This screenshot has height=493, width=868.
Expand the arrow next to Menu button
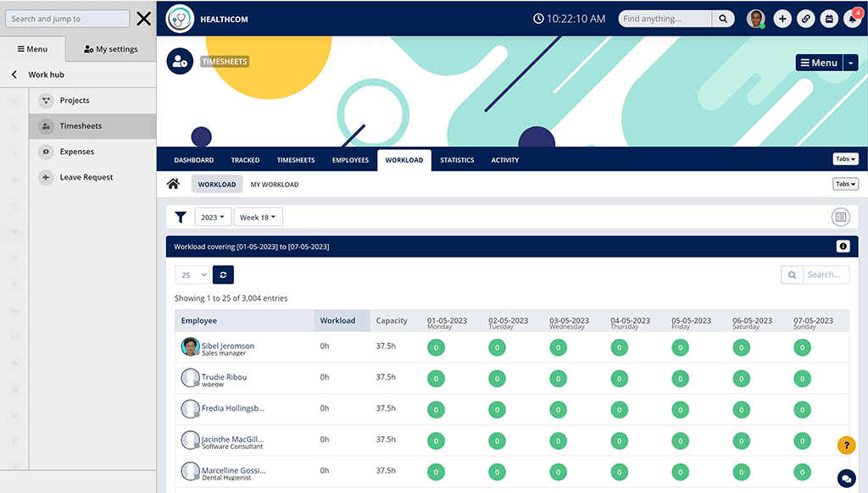[851, 63]
